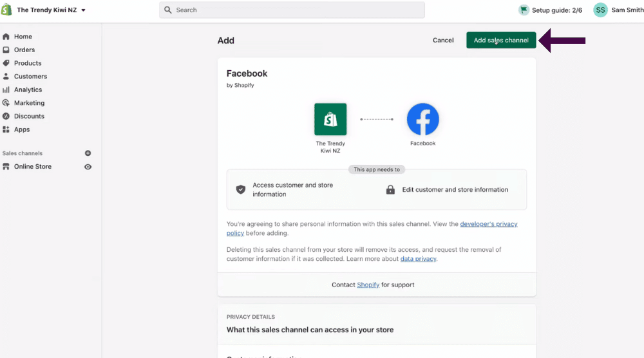View online store via eye icon

[x=88, y=167]
